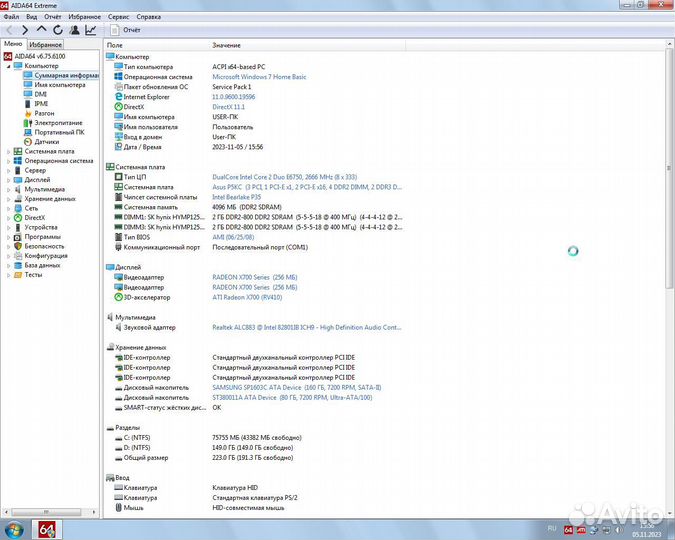Collapse the Компьютер tree node
This screenshot has width=675, height=540.
coord(8,66)
